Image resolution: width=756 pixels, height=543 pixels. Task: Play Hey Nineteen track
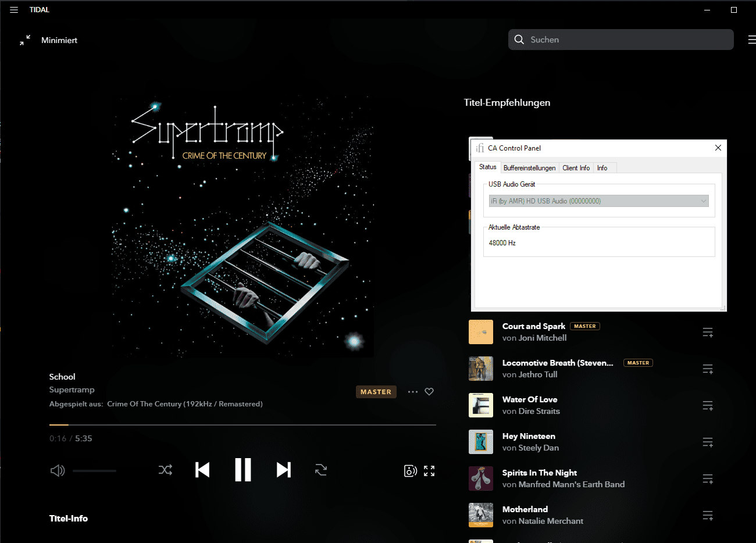pyautogui.click(x=529, y=436)
